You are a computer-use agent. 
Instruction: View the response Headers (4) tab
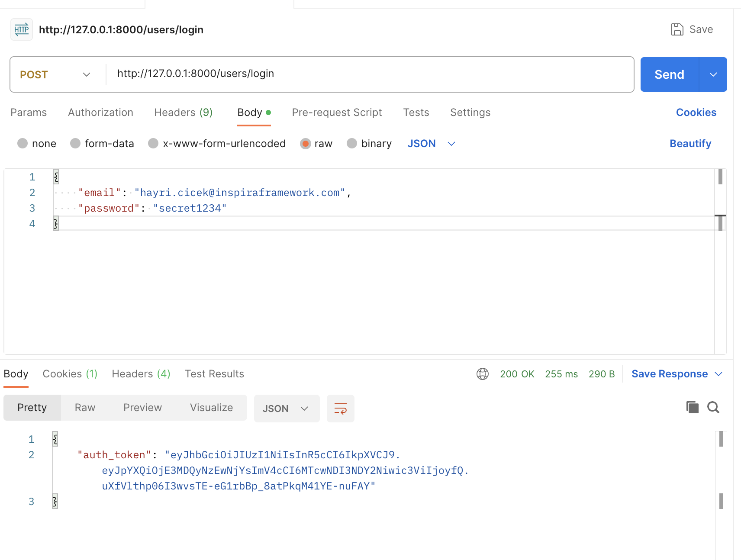point(141,374)
